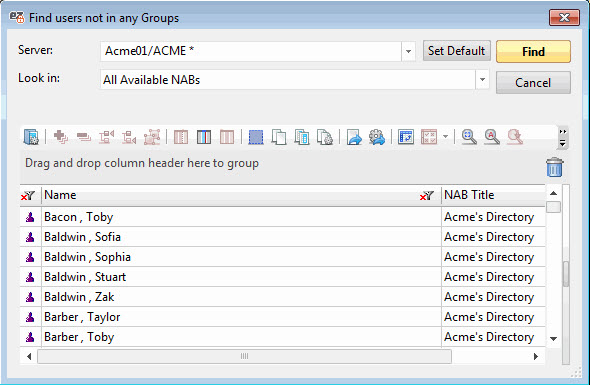Screen dimensions: 590x385
Task: Click the select all dashed-square icon
Action: pos(256,137)
